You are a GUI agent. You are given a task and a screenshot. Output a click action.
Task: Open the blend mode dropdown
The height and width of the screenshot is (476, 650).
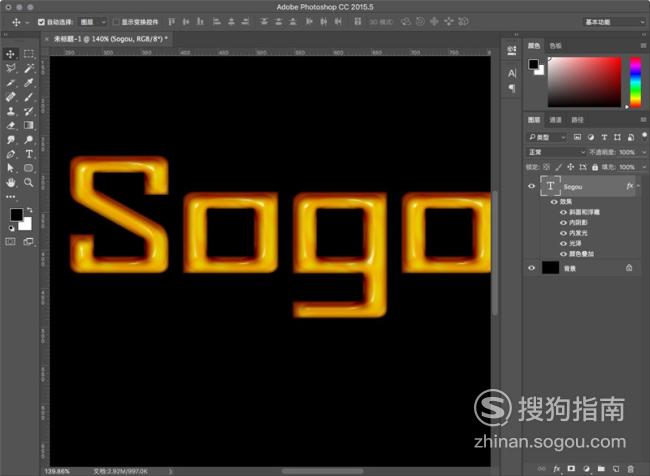click(556, 152)
